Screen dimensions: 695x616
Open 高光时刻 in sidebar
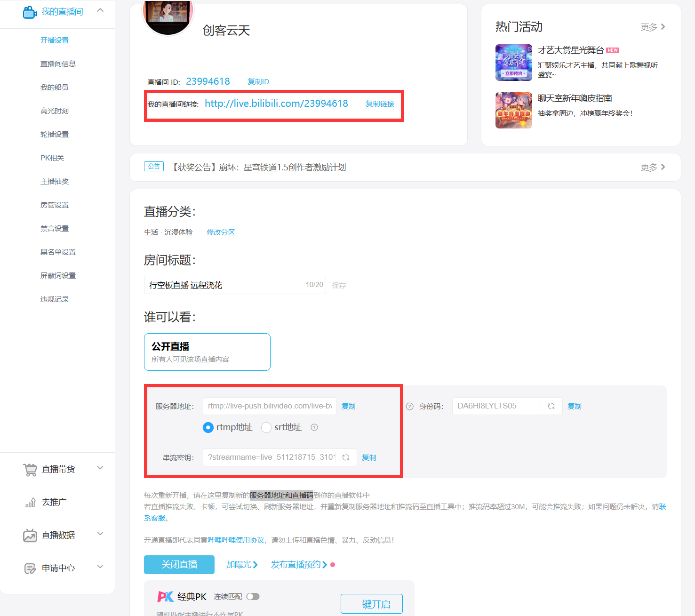(55, 111)
